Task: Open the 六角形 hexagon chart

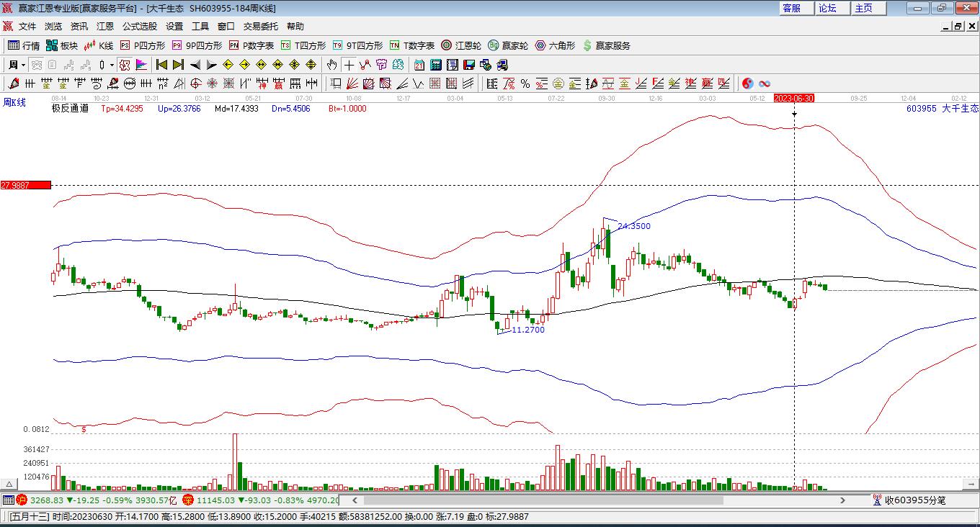Action: tap(555, 45)
